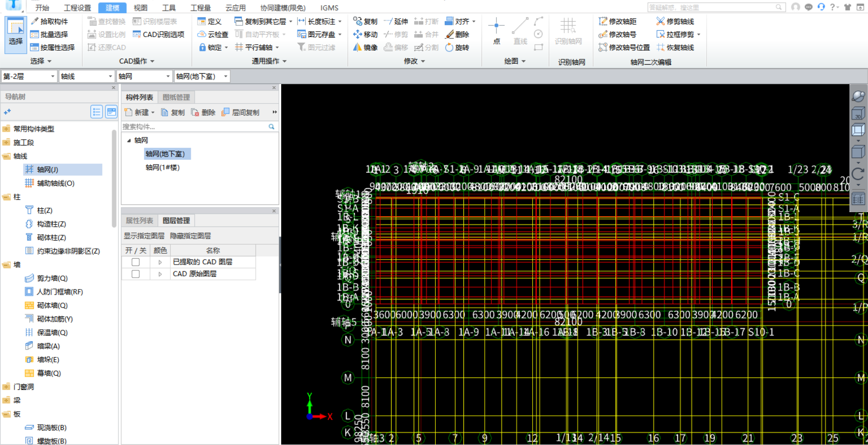Click 显示指定图层 button

coord(144,236)
